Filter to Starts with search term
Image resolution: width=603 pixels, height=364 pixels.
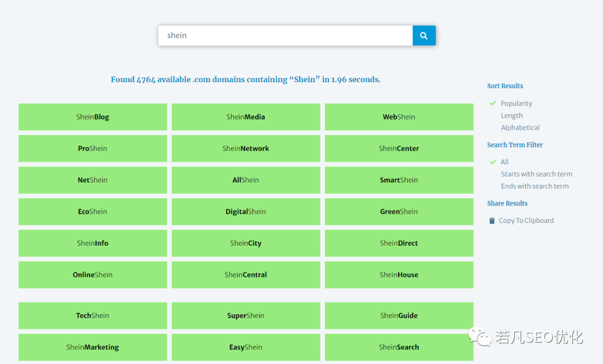click(537, 174)
